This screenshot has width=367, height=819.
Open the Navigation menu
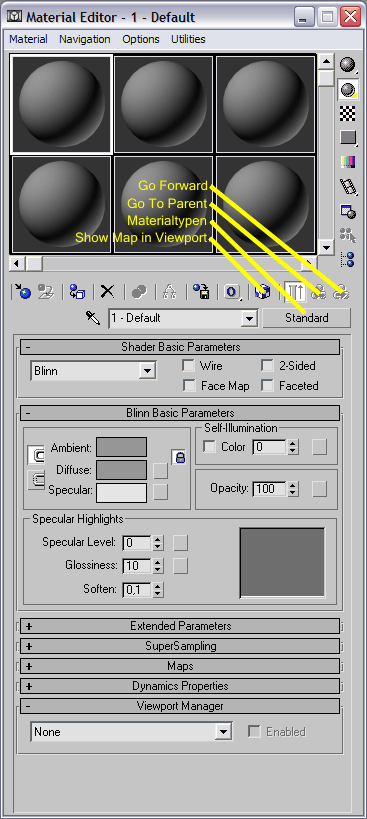[85, 39]
